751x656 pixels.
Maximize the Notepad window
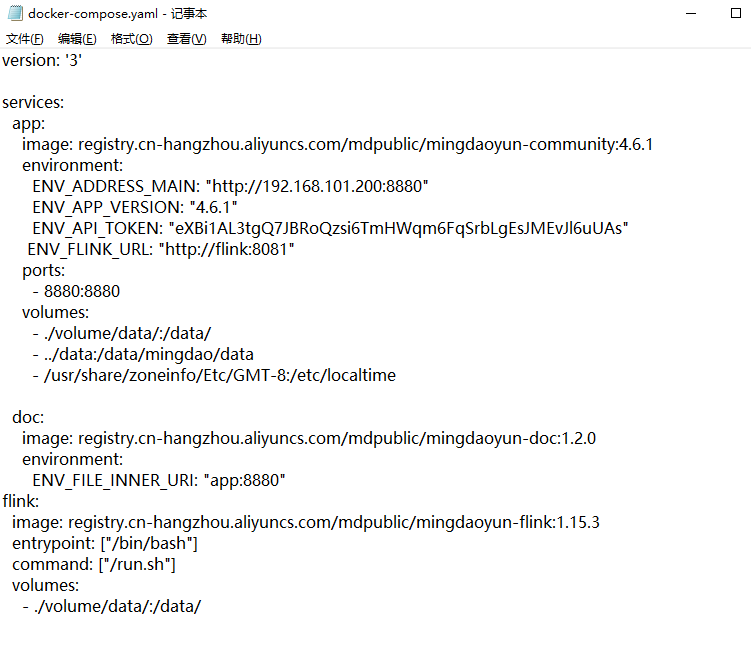pos(736,13)
